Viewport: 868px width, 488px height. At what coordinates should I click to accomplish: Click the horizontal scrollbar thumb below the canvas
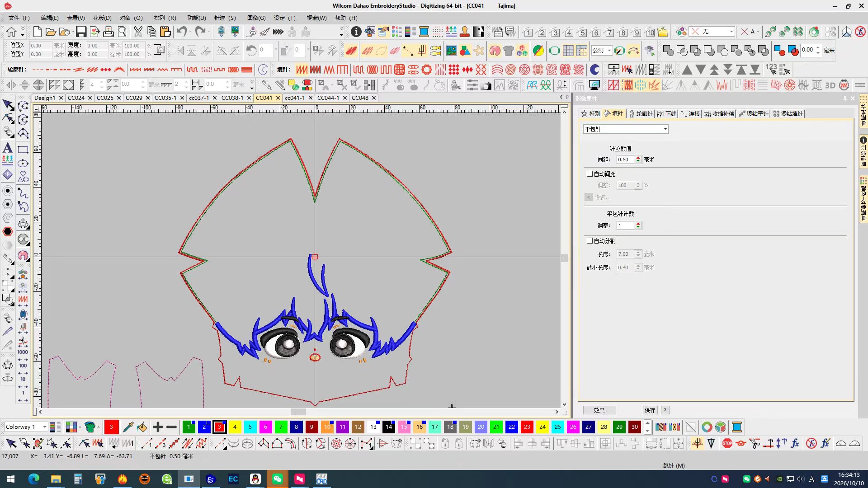[298, 412]
